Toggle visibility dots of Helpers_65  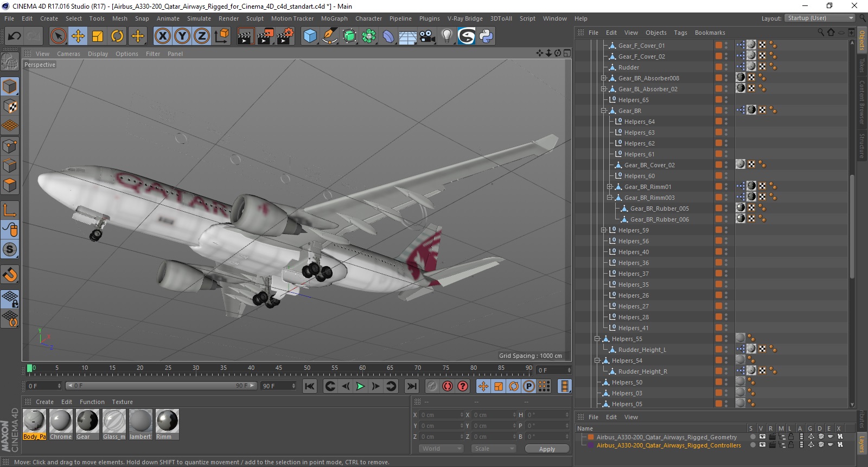[x=726, y=100]
